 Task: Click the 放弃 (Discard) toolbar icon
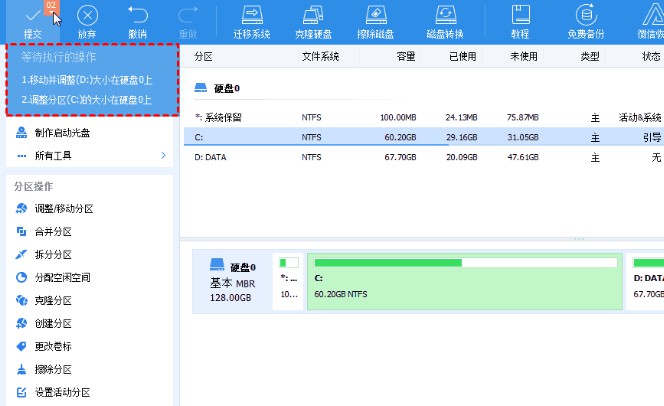click(x=88, y=20)
